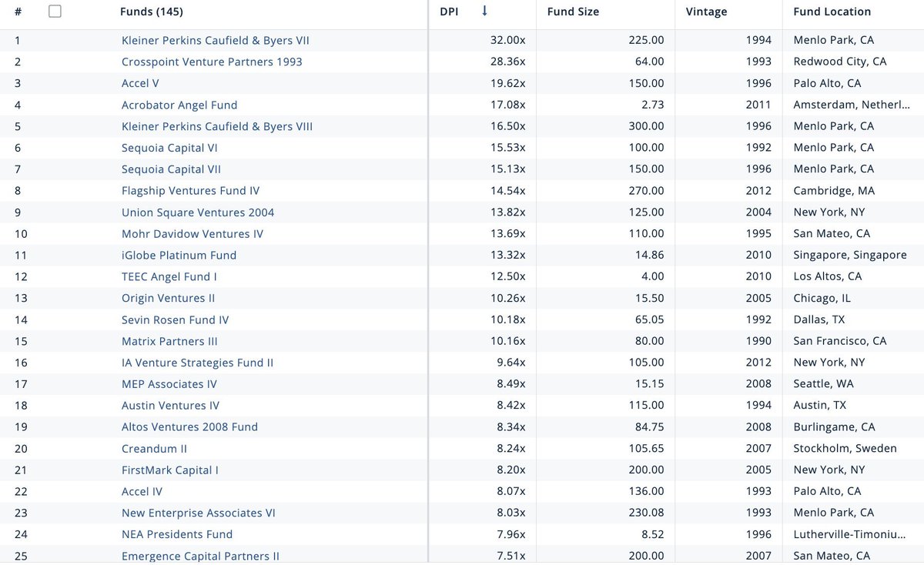Open TEEC Angel Fund I link
Image resolution: width=924 pixels, height=565 pixels.
tap(169, 276)
